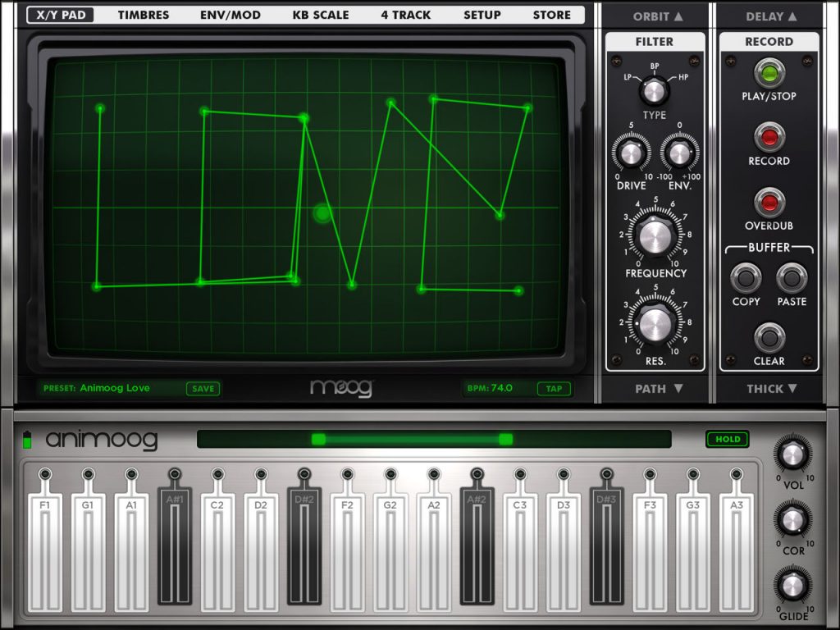Viewport: 840px width, 630px height.
Task: Play the F1 key
Action: 45,552
